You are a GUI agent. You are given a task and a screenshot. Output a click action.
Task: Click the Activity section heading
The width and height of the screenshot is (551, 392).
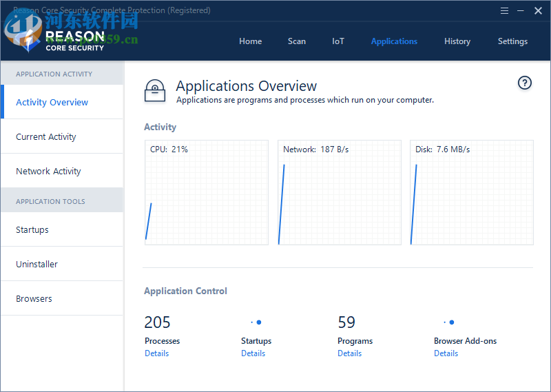160,127
